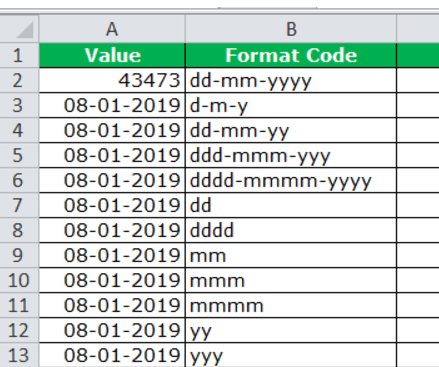Select cell with ddd-mmm-yyy format code

pos(291,155)
